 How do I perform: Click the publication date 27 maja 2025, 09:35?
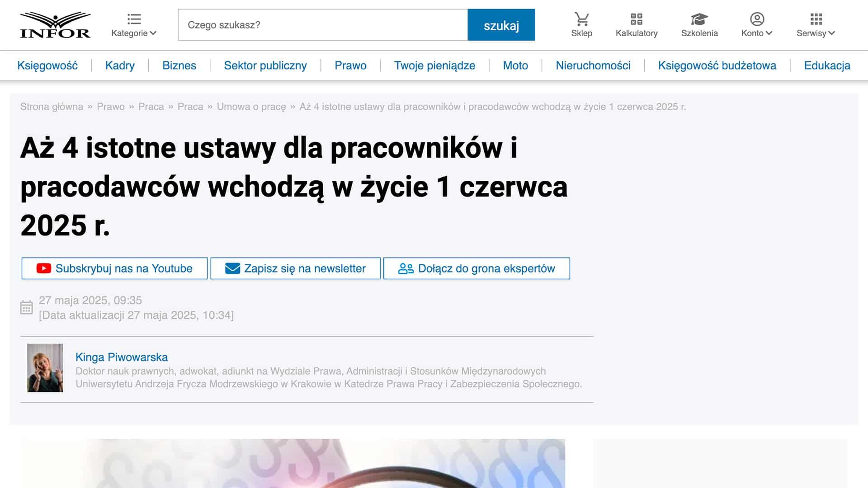90,300
